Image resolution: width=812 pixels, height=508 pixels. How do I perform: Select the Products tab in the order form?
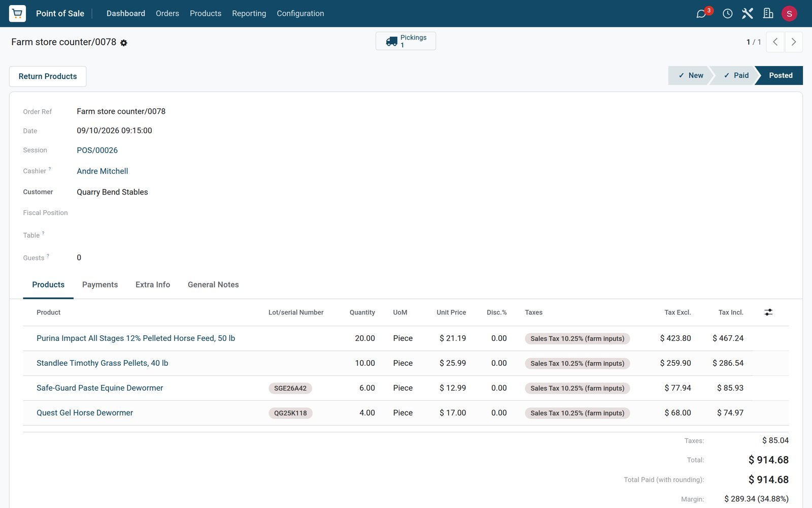click(48, 285)
